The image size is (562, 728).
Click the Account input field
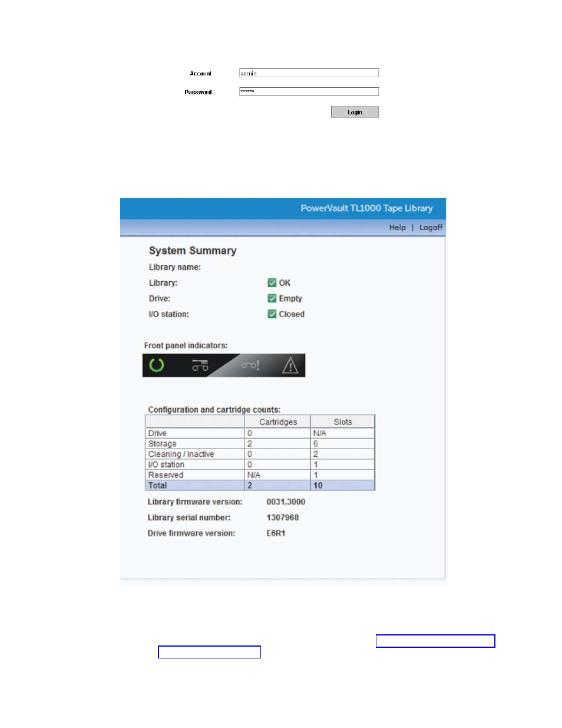309,73
